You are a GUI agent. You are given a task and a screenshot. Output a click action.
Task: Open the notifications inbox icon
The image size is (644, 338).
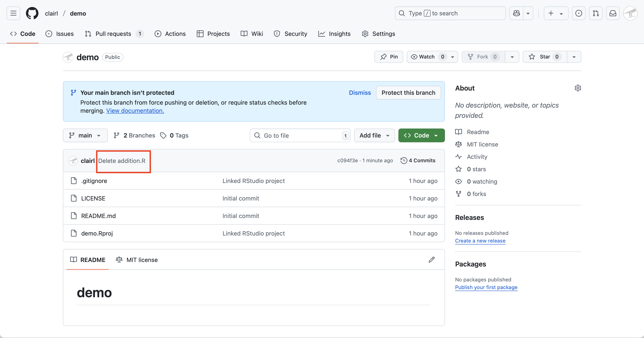612,13
